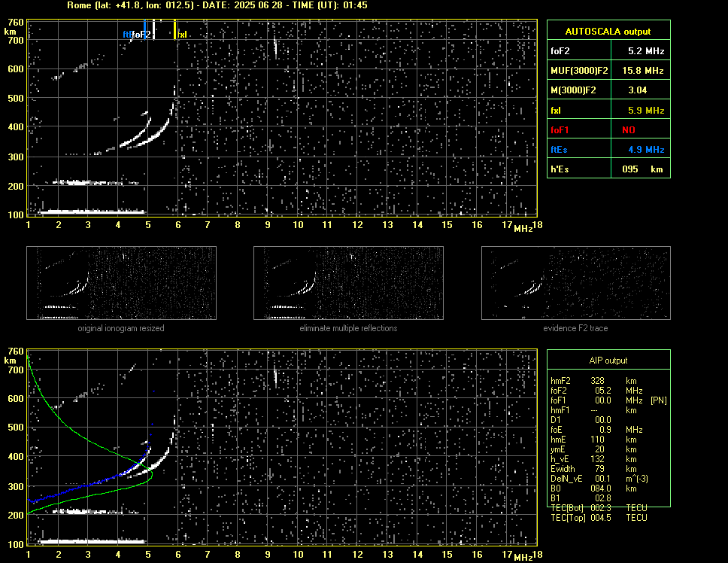Click the white foF2 marker label in top ionogram
This screenshot has height=563, width=728.
click(141, 35)
